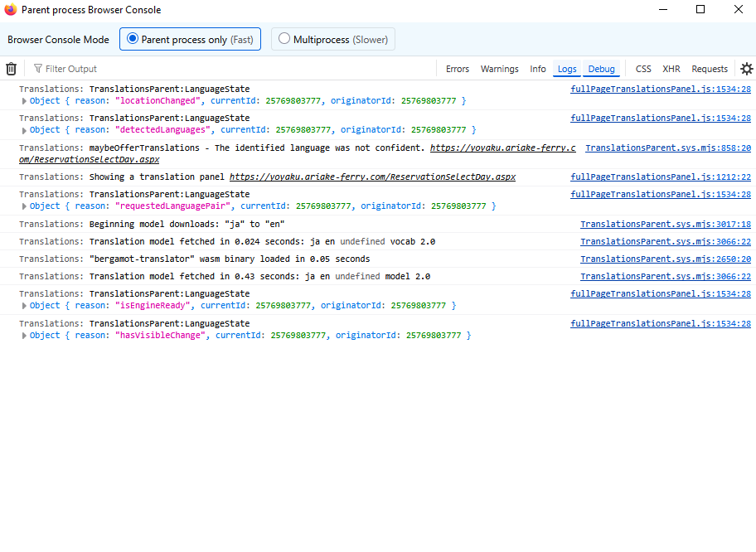The width and height of the screenshot is (756, 552).
Task: Toggle the Logs filter off
Action: pos(567,69)
